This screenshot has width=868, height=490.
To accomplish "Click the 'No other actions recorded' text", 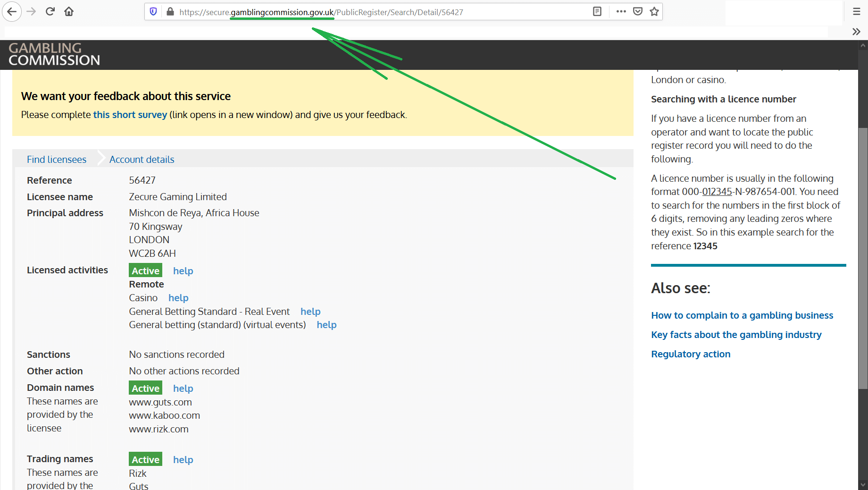I will pos(184,371).
